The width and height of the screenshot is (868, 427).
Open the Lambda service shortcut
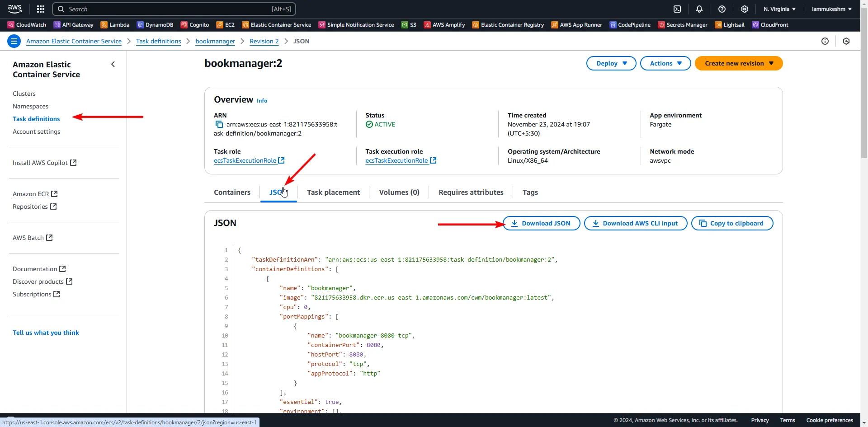pyautogui.click(x=115, y=25)
